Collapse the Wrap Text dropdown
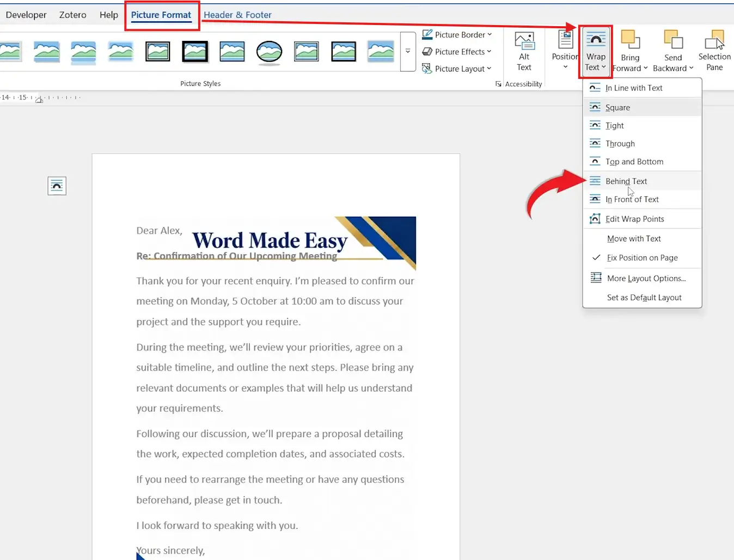734x560 pixels. click(x=596, y=52)
